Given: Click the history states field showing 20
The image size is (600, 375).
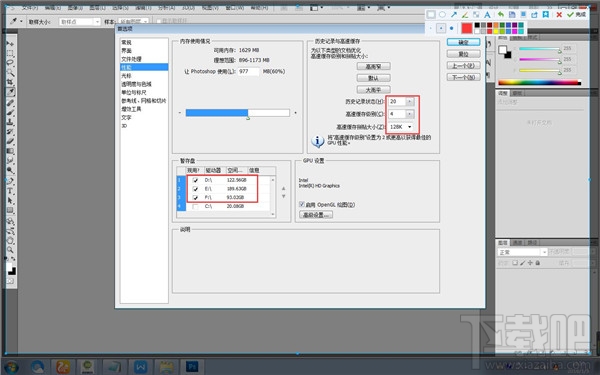Looking at the screenshot, I should pyautogui.click(x=397, y=101).
